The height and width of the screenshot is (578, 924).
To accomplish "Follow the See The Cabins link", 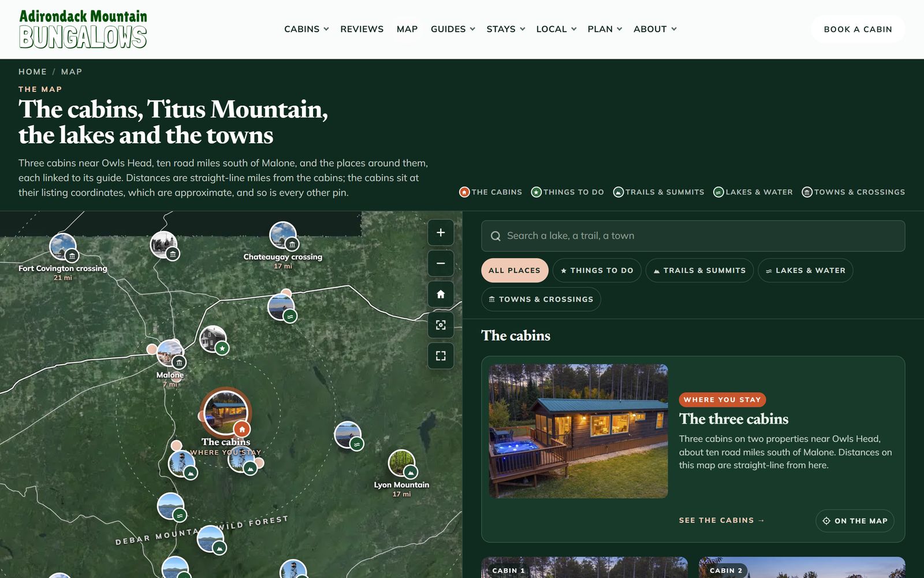I will tap(722, 520).
